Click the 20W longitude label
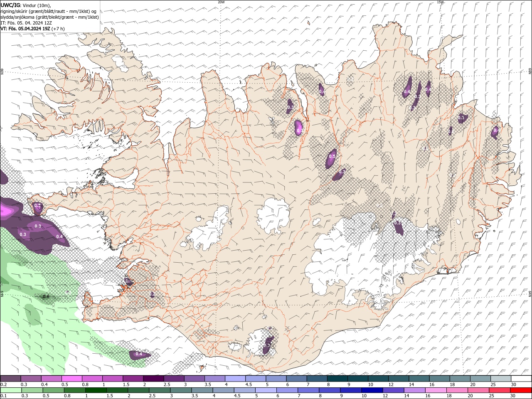 coord(221,2)
